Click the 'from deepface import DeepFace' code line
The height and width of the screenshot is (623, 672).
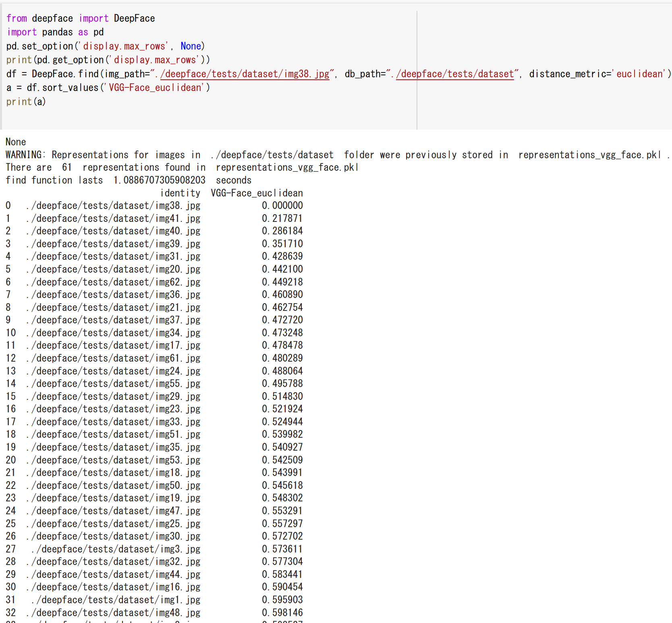[x=81, y=19]
